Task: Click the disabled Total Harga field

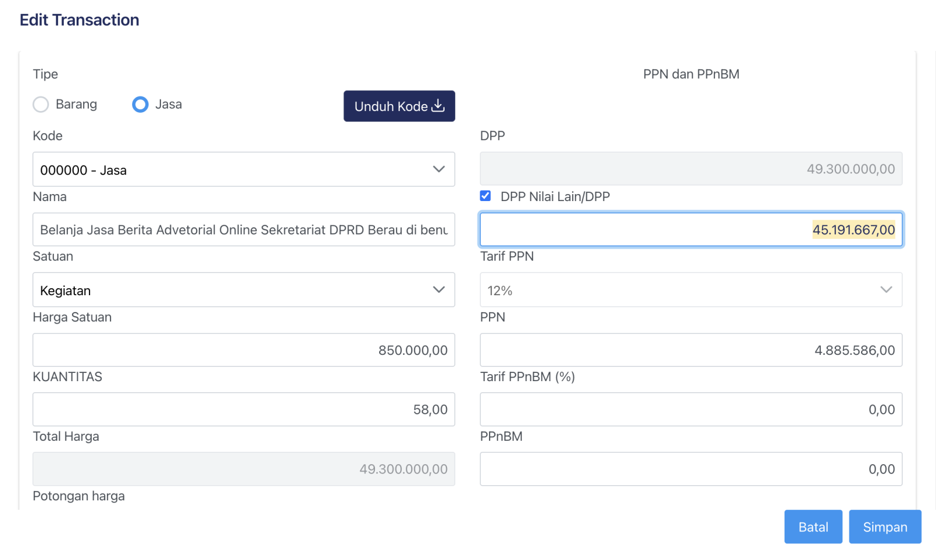Action: point(244,469)
